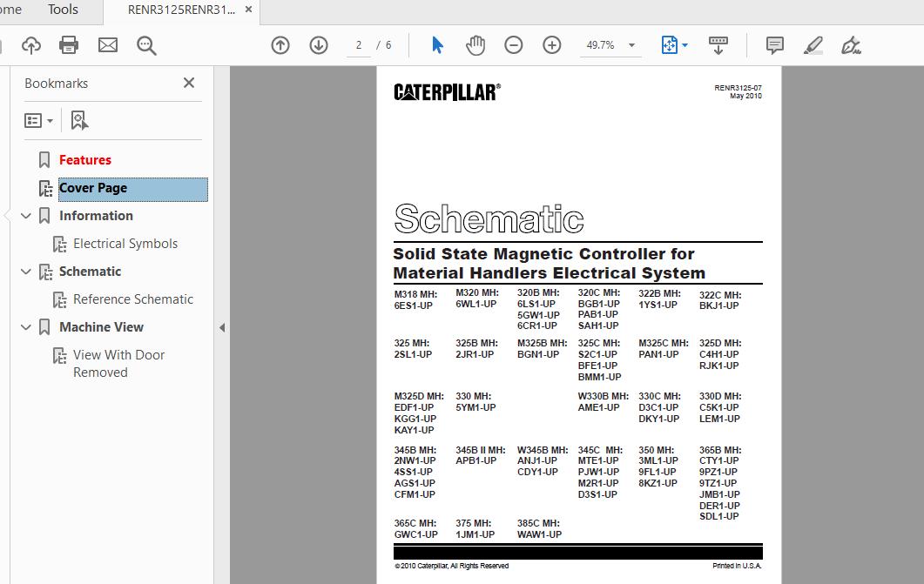Select the arrow selection tool
This screenshot has height=584, width=924.
pos(437,45)
